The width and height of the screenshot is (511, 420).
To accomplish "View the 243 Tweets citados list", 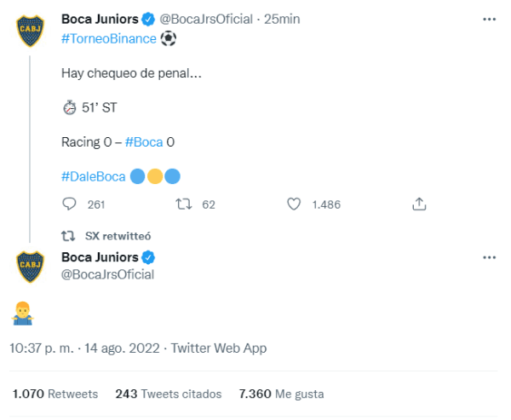I will point(168,394).
